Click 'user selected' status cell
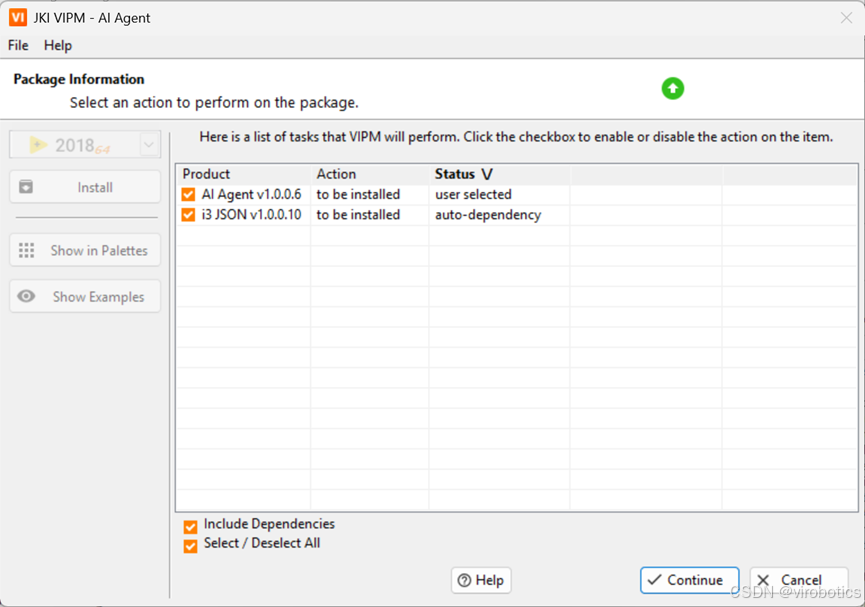Viewport: 865px width, 607px height. point(473,194)
